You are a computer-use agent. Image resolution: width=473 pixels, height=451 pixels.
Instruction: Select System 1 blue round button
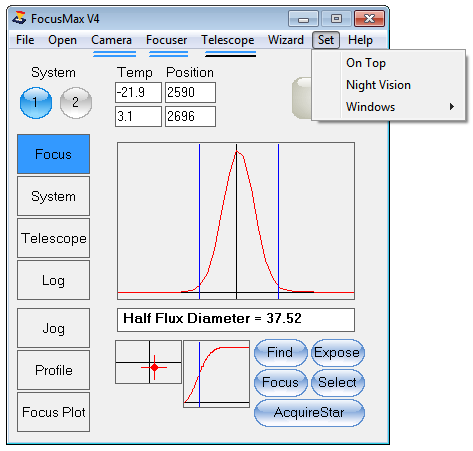tap(36, 103)
